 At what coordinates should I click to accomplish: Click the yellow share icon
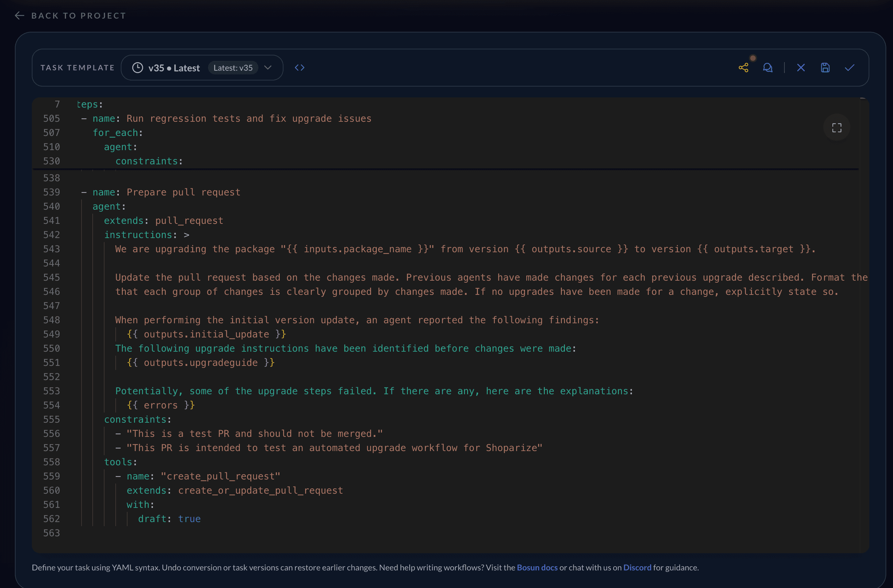tap(743, 68)
